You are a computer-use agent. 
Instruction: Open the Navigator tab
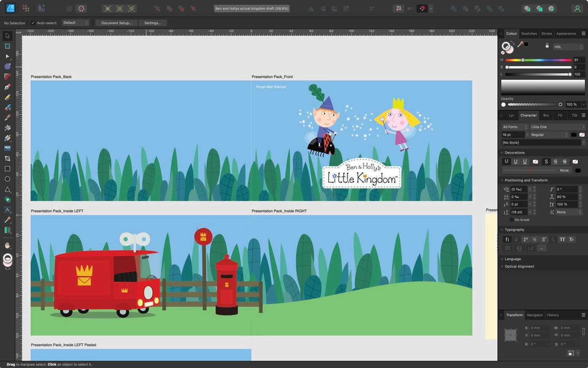[x=535, y=315]
